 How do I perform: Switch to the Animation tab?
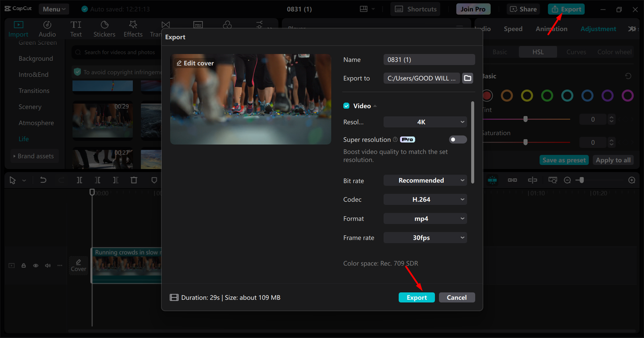(551, 29)
